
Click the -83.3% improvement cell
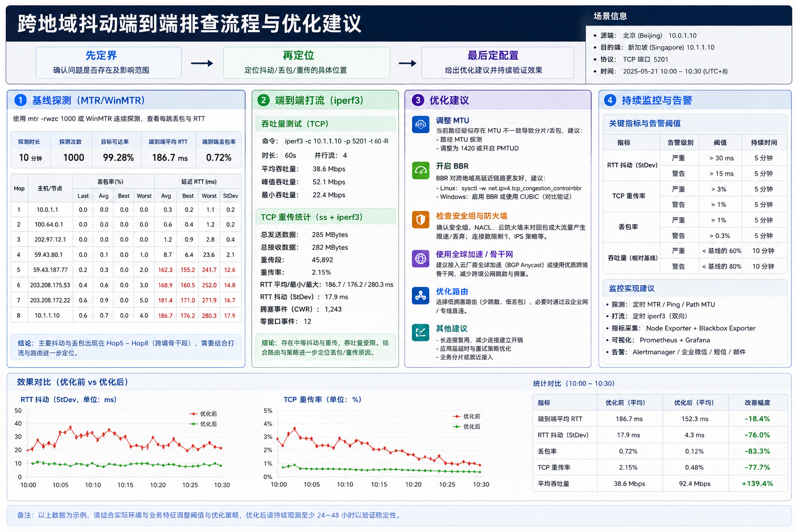(x=757, y=451)
